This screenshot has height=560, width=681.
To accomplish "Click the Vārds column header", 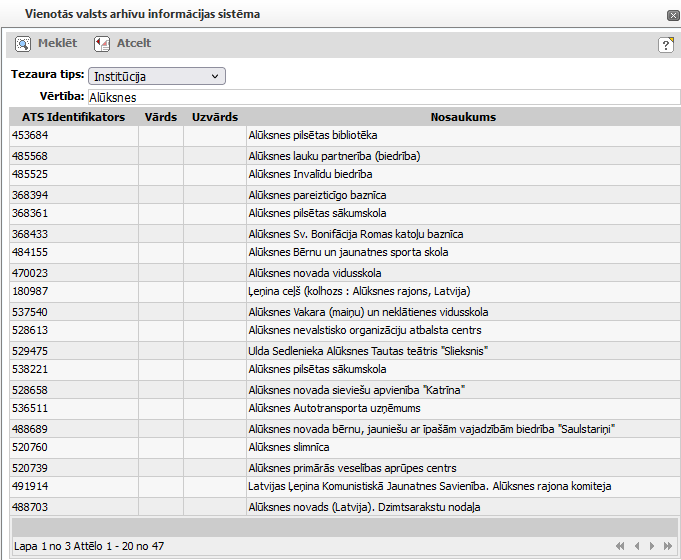I will tap(161, 117).
